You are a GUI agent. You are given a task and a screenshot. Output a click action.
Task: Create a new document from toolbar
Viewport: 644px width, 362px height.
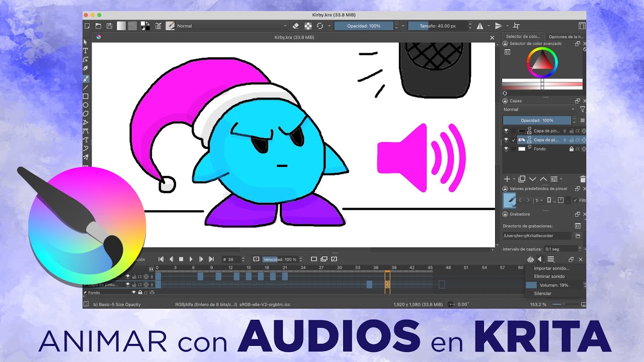coord(87,26)
